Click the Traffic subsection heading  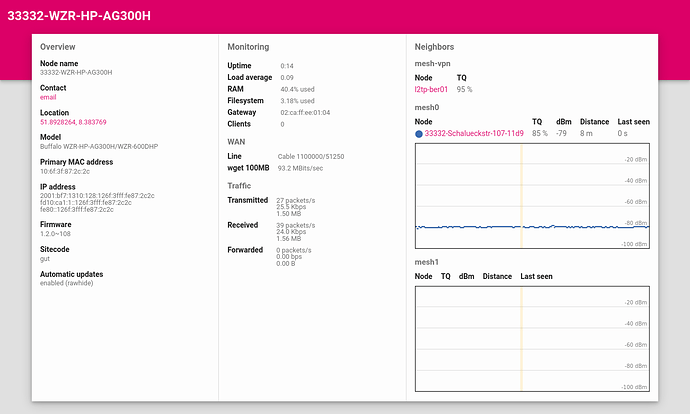[x=239, y=186]
